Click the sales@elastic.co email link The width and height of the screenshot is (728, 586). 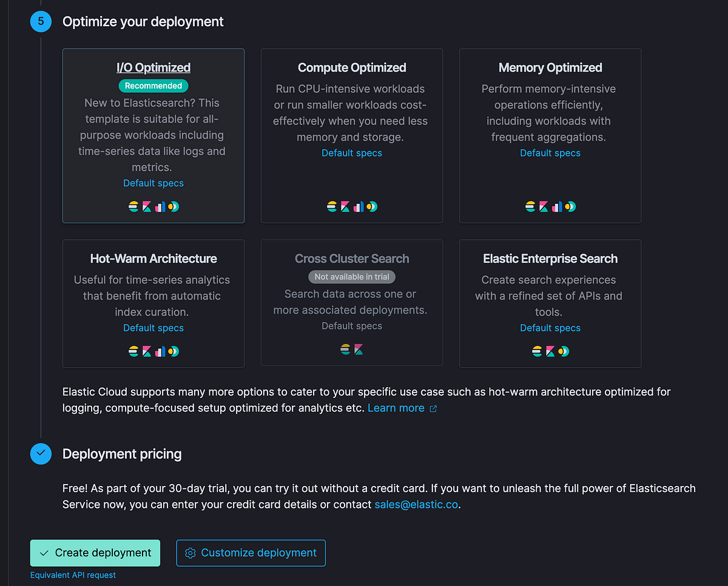pos(416,504)
